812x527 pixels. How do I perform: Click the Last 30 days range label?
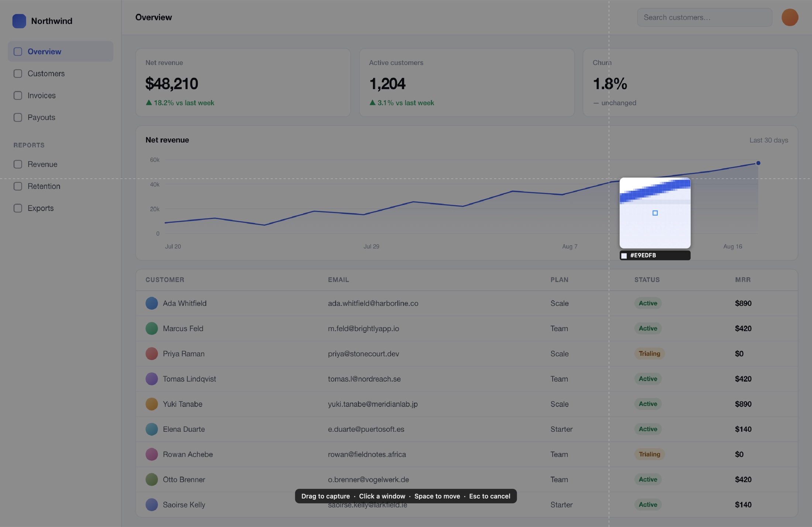pos(768,140)
